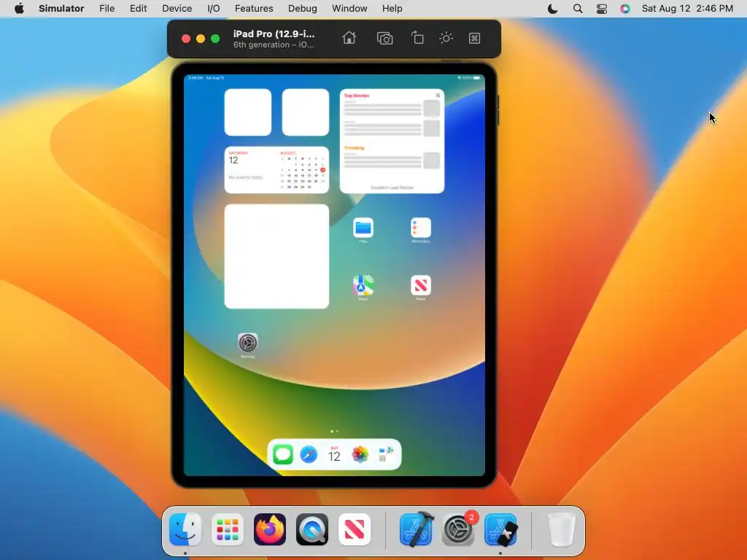Tap the large blank square widget
The width and height of the screenshot is (747, 560).
276,257
